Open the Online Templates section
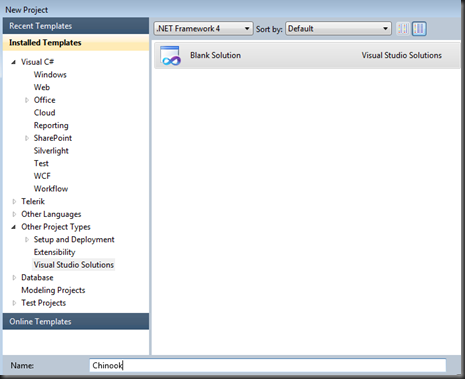This screenshot has height=379, width=465. [x=76, y=321]
